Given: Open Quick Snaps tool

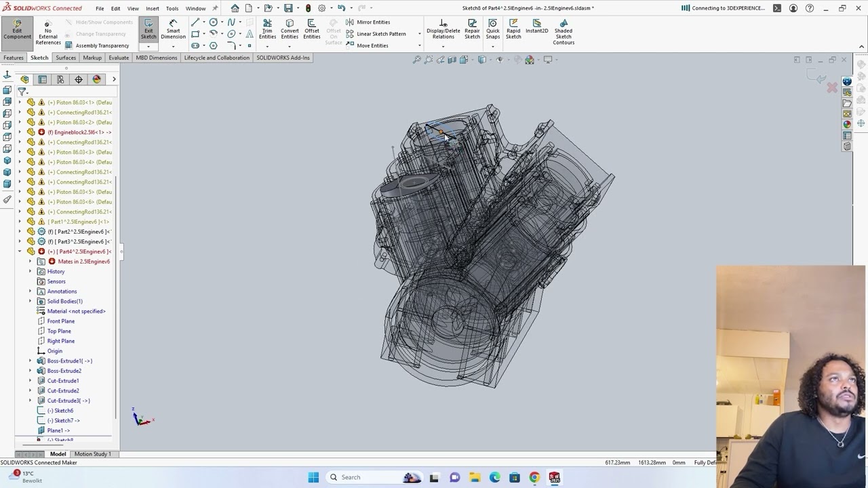Looking at the screenshot, I should pos(493,29).
